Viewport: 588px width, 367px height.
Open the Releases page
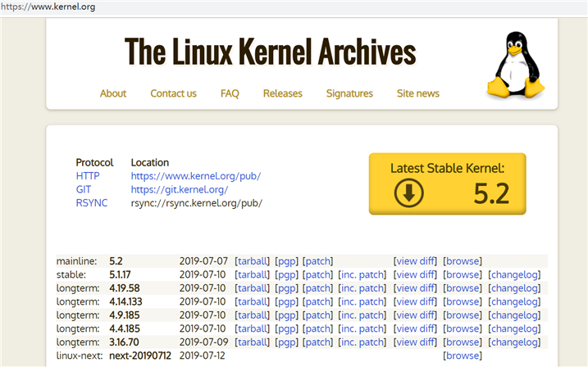click(282, 93)
